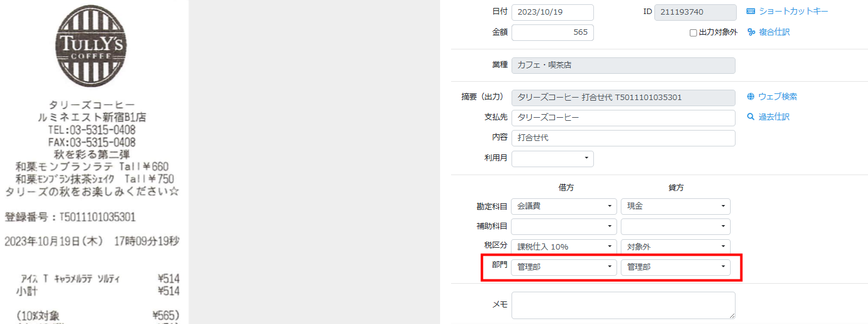Click the (10%対象 ¥565) receipt line
Image resolution: width=868 pixels, height=324 pixels.
pyautogui.click(x=98, y=315)
